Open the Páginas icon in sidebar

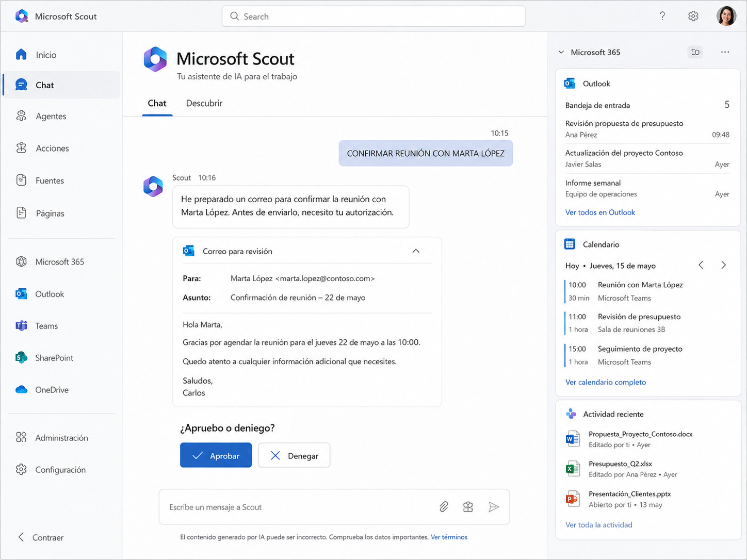21,213
